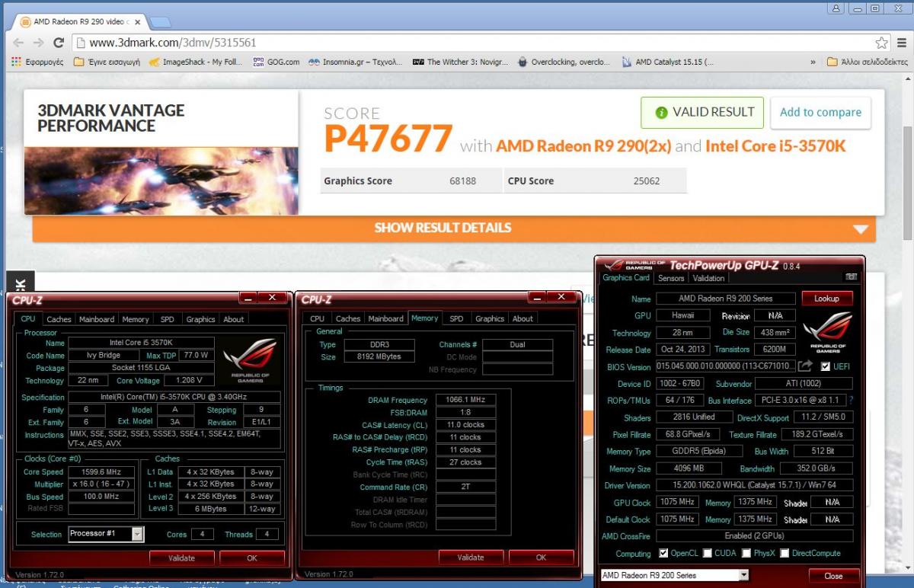Viewport: 914px width, 588px height.
Task: Open SPD tab in CPU-Z memory window
Action: (x=456, y=318)
